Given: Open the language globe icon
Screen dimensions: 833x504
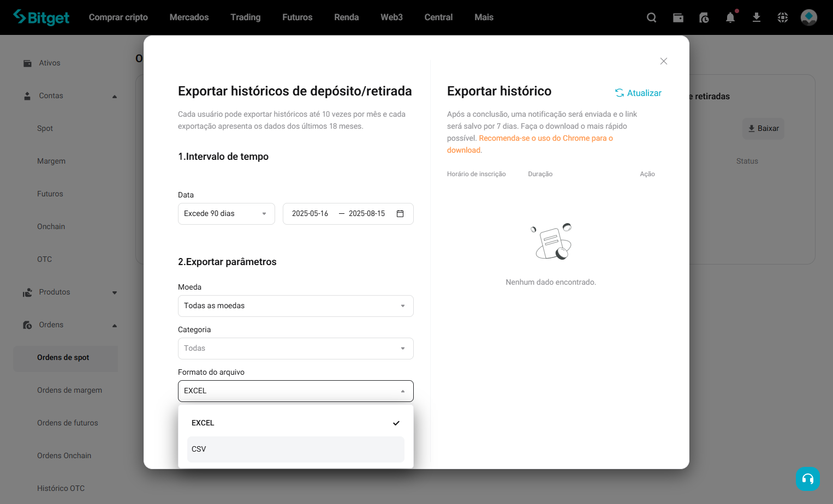Looking at the screenshot, I should click(783, 17).
